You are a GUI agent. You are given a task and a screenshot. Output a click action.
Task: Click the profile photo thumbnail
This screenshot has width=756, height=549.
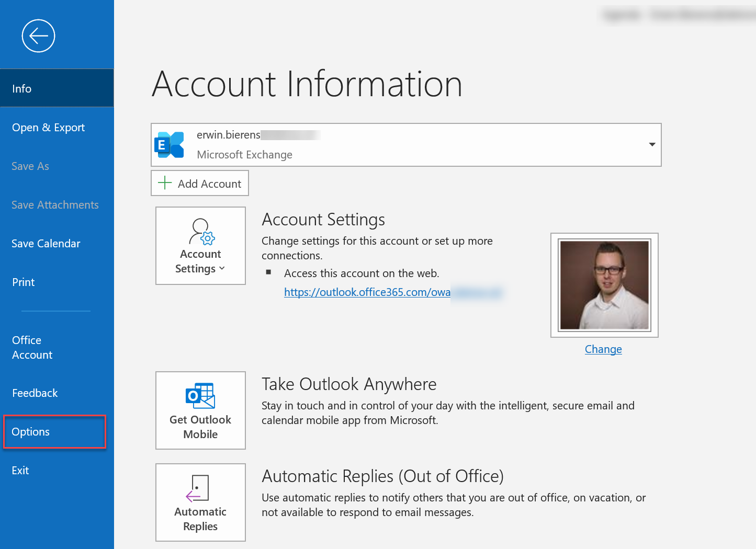point(604,285)
